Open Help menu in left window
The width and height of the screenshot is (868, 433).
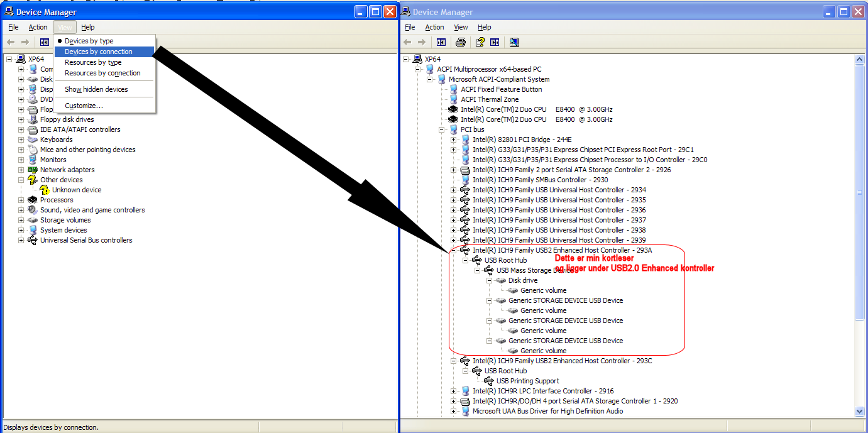pos(88,27)
